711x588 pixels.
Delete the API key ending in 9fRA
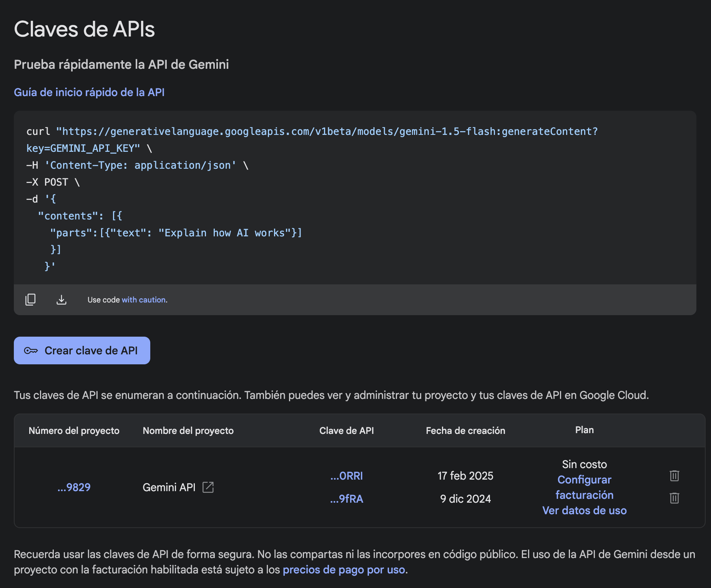click(674, 498)
